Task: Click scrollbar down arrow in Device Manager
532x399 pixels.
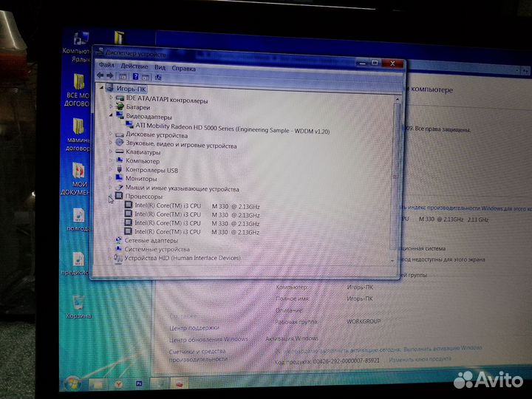Action: click(392, 261)
